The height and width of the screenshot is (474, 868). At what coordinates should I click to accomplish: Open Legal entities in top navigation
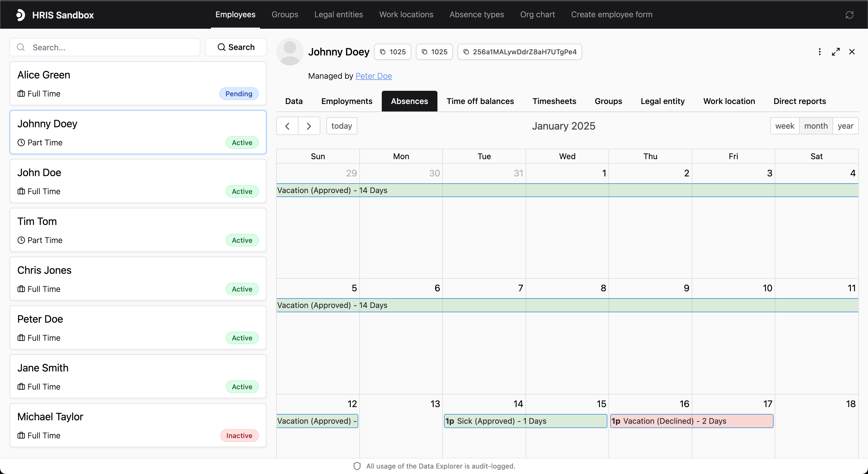[339, 14]
